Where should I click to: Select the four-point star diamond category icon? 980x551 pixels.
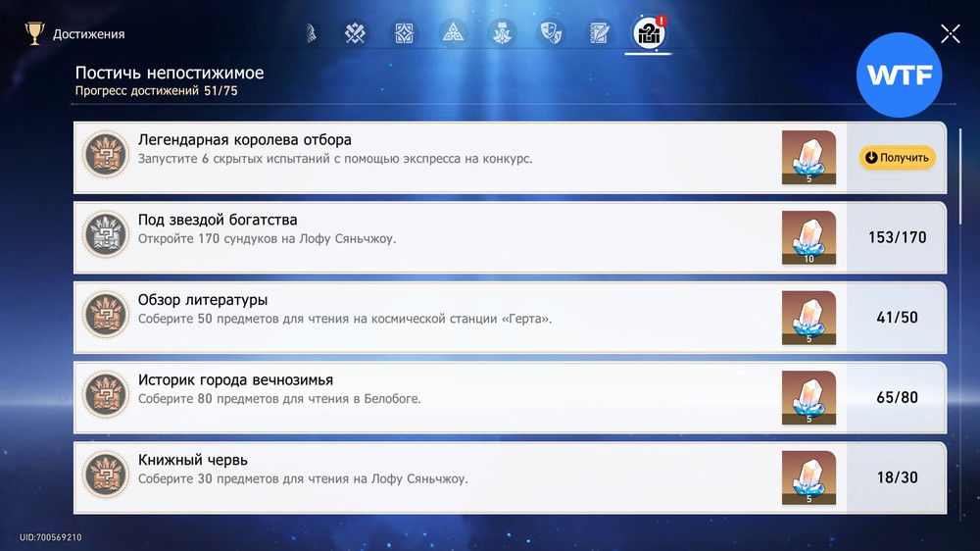[x=404, y=33]
